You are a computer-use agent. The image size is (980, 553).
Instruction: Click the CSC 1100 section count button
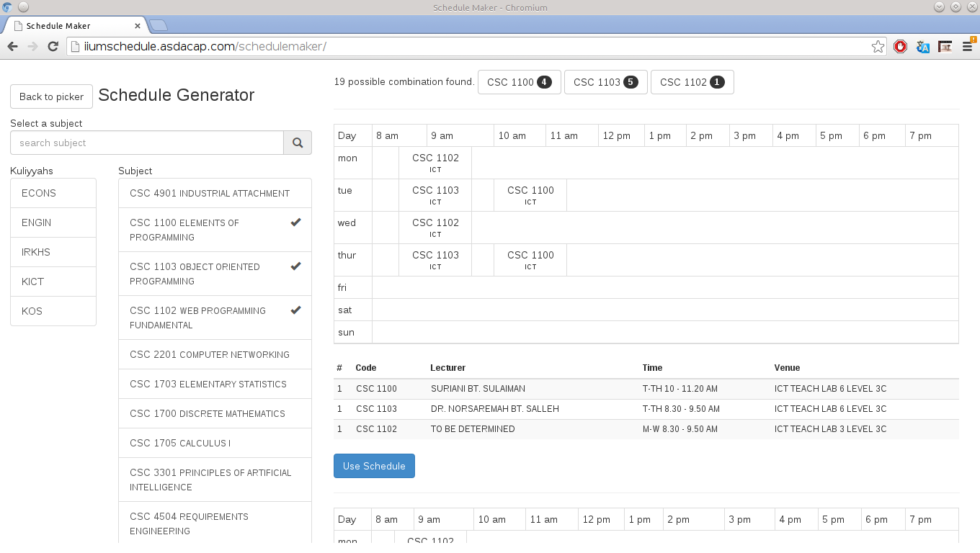pos(519,82)
